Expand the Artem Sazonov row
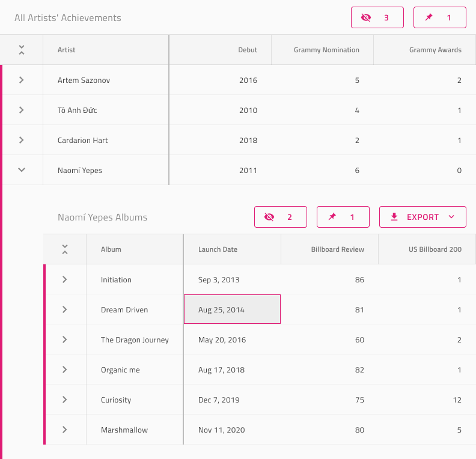 [22, 80]
